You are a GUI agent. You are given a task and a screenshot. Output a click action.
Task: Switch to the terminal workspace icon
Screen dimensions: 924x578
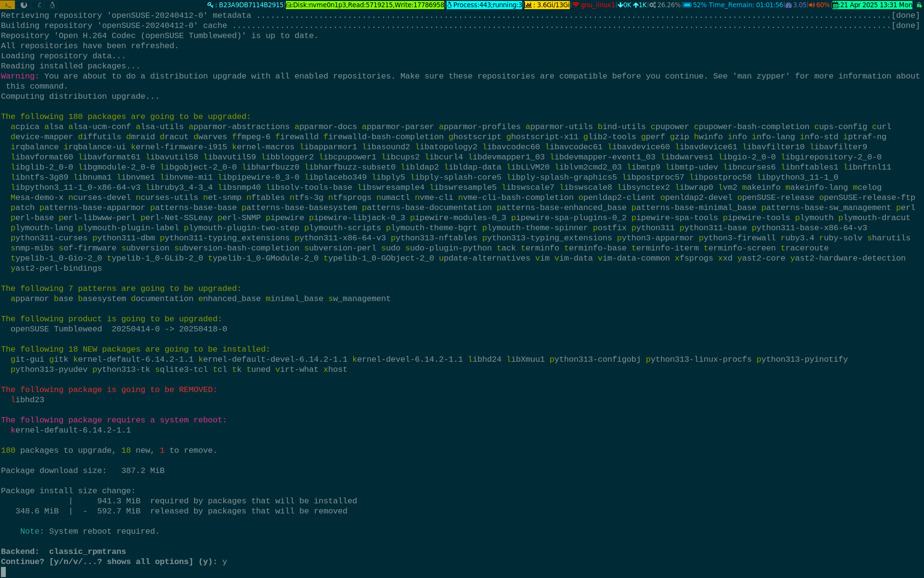coord(8,5)
